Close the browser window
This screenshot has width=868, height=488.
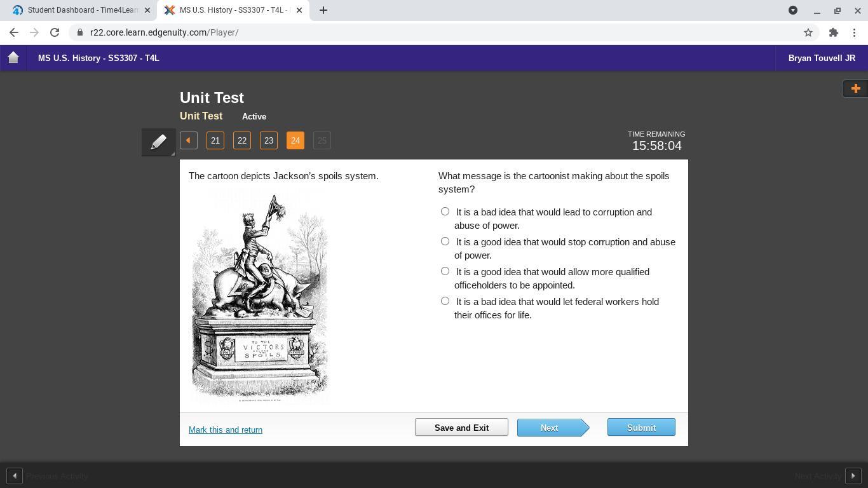click(858, 10)
